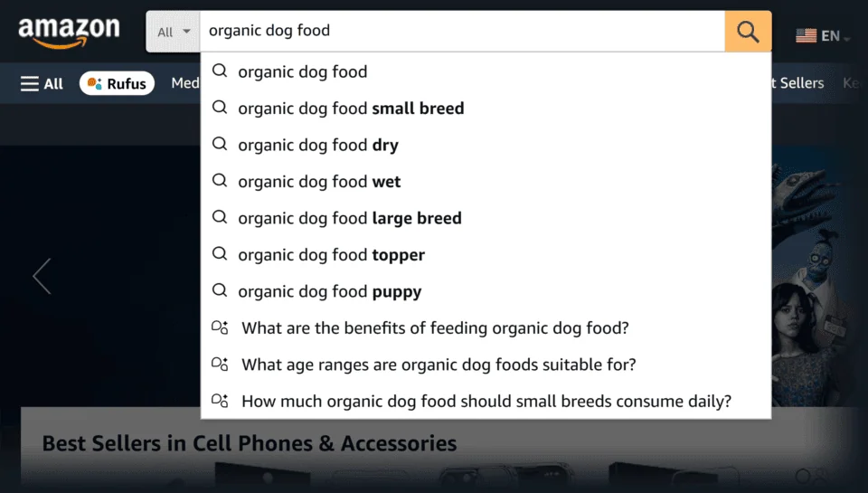Screen dimensions: 868x493
Task: Select suggestion 'organic dog food small breed'
Action: (x=351, y=109)
